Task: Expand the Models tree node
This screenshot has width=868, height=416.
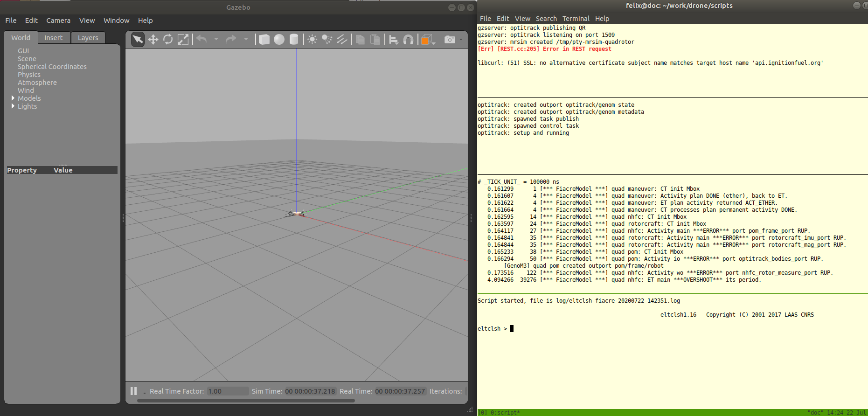Action: 13,98
